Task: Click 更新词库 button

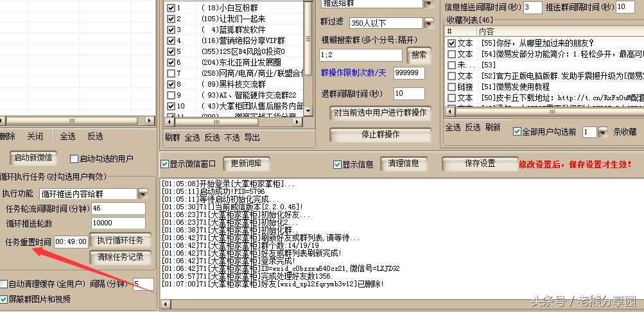Action: tap(245, 164)
